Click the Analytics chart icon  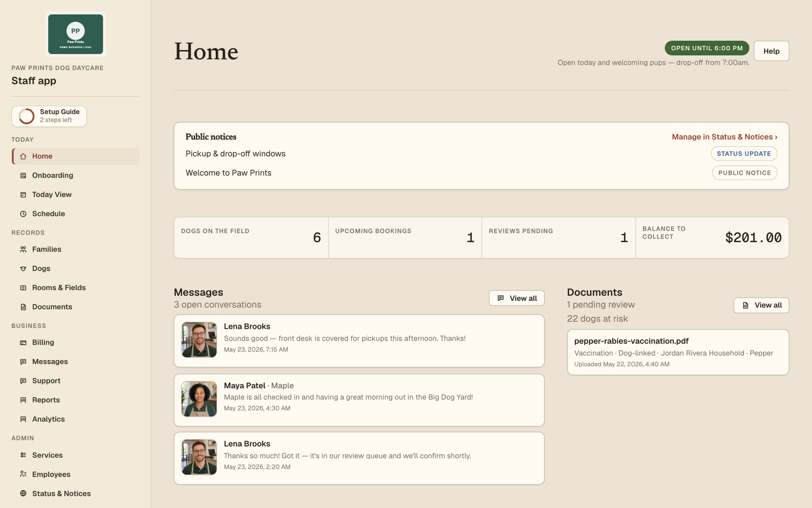tap(23, 419)
